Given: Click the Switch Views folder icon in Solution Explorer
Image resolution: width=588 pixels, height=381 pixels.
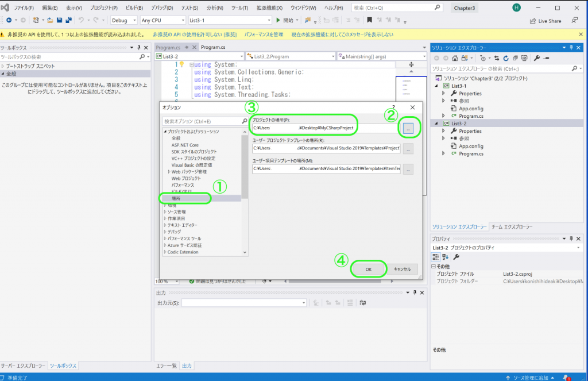Looking at the screenshot, I should (465, 58).
